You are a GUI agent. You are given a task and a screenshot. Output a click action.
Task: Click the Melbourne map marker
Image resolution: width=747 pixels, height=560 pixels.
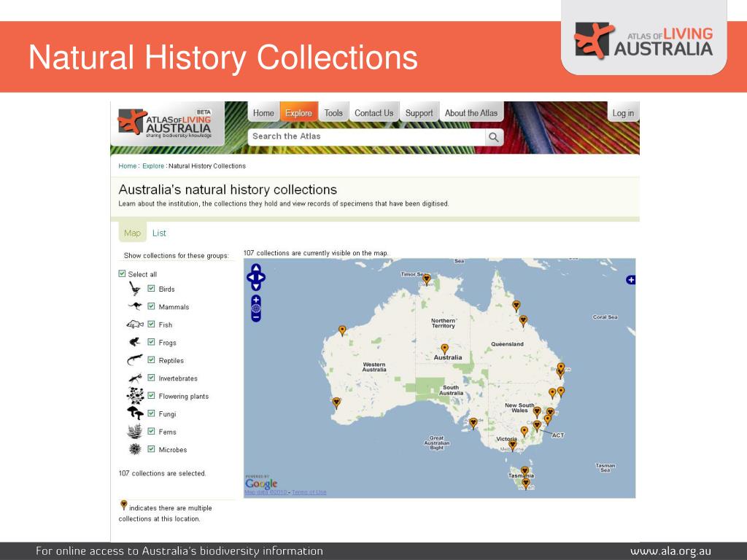point(513,446)
